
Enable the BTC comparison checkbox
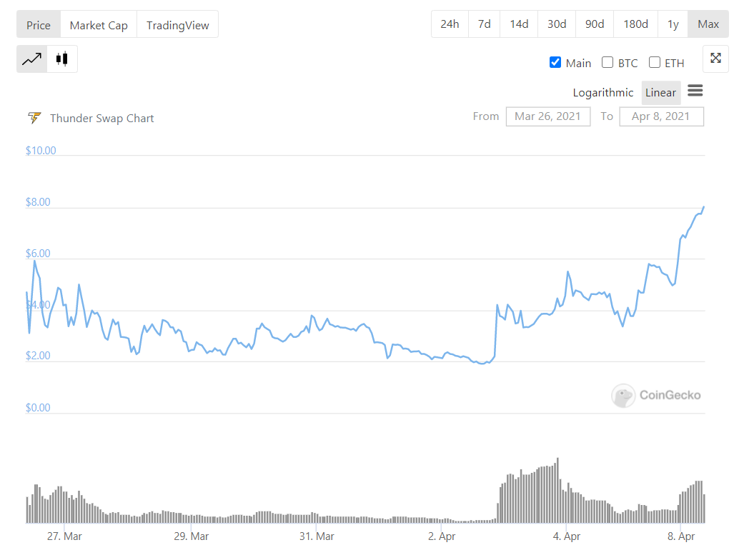pyautogui.click(x=607, y=63)
